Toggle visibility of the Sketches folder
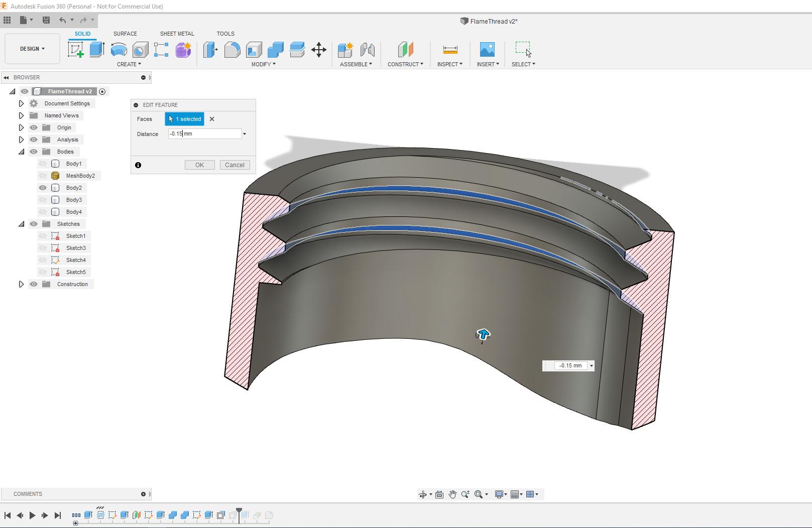Image resolution: width=812 pixels, height=528 pixels. [x=34, y=224]
